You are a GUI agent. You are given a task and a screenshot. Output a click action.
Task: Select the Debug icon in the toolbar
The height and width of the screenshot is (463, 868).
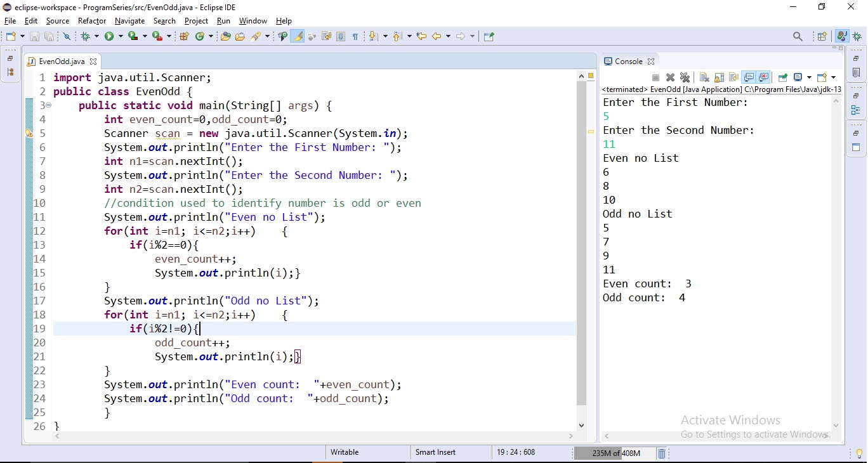click(x=86, y=36)
